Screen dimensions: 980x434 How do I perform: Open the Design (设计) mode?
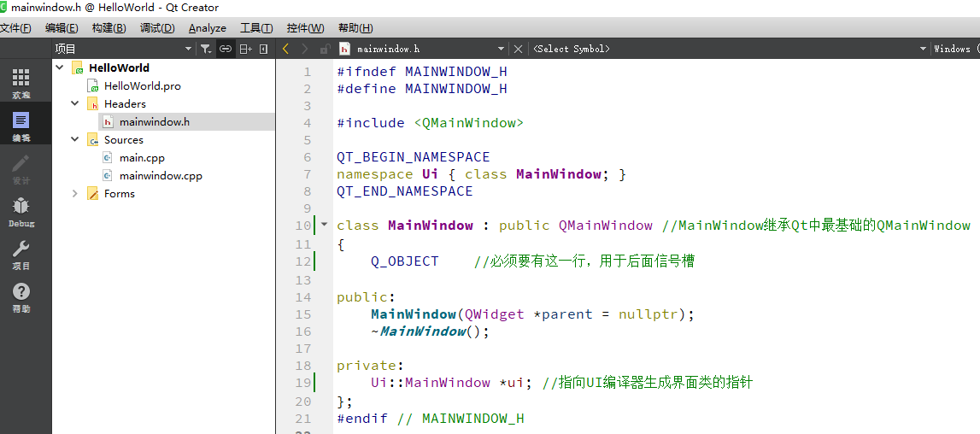tap(21, 169)
